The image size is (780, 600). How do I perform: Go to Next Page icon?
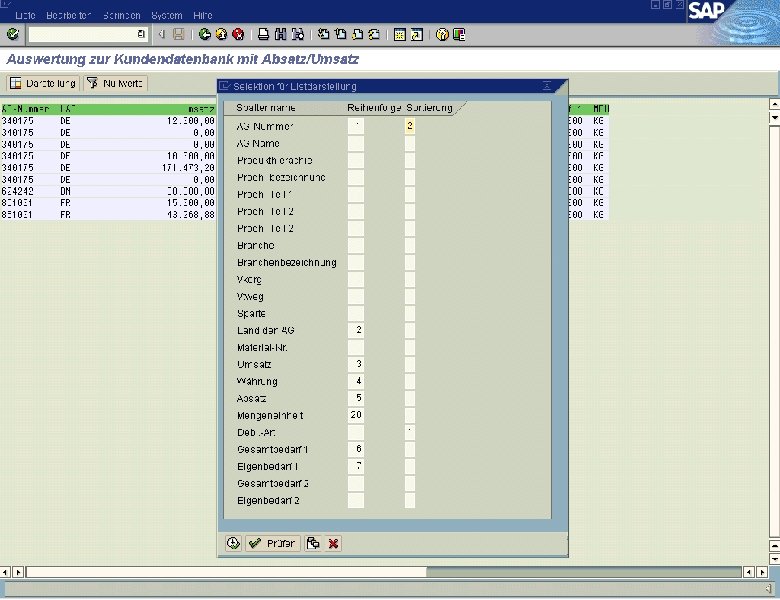(x=357, y=34)
